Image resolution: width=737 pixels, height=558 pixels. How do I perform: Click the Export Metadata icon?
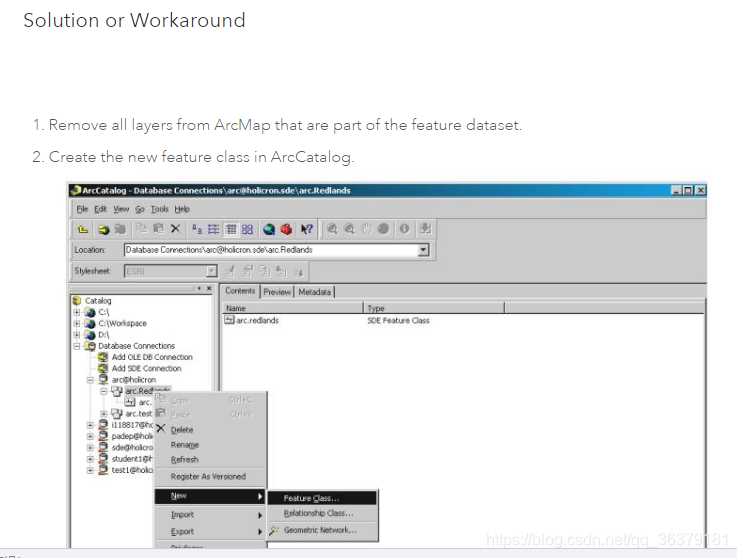298,271
